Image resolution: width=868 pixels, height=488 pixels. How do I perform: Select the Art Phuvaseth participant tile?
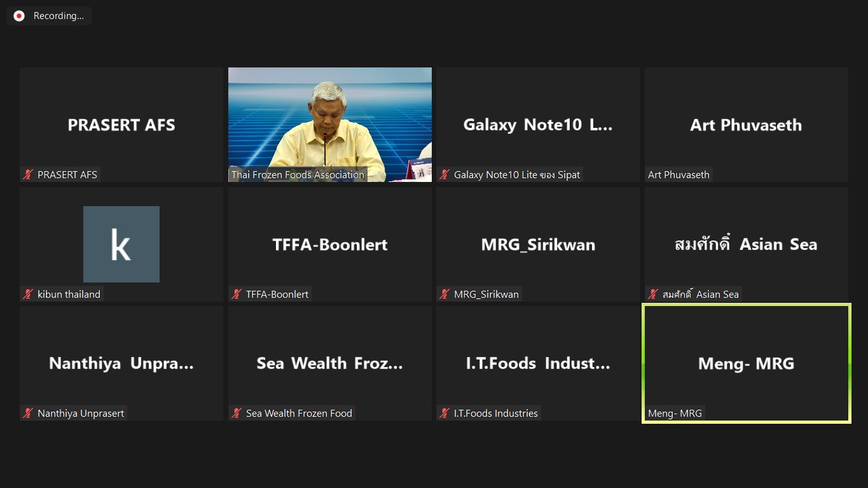click(746, 125)
